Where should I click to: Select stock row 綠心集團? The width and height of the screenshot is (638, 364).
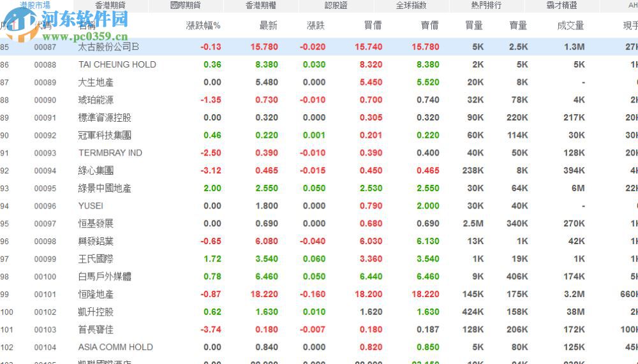coord(319,170)
